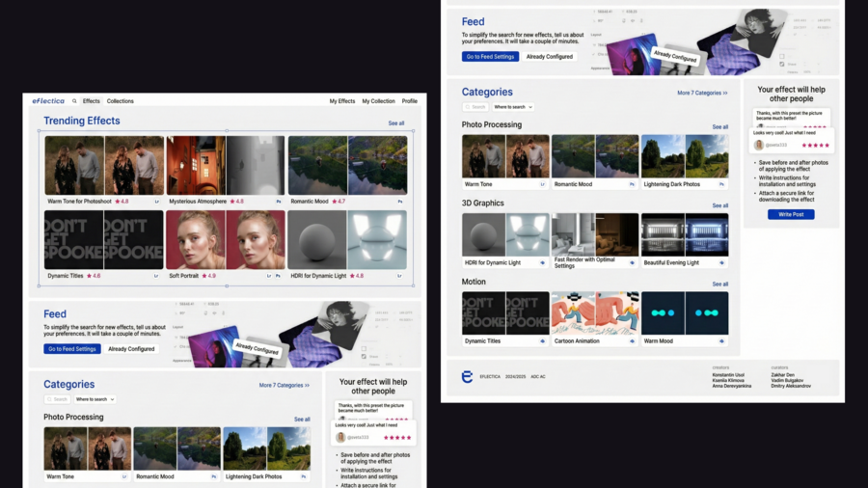Click the blue icon on Motion's Dynamic Titles card
Viewport: 868px width, 488px height.
click(x=542, y=341)
